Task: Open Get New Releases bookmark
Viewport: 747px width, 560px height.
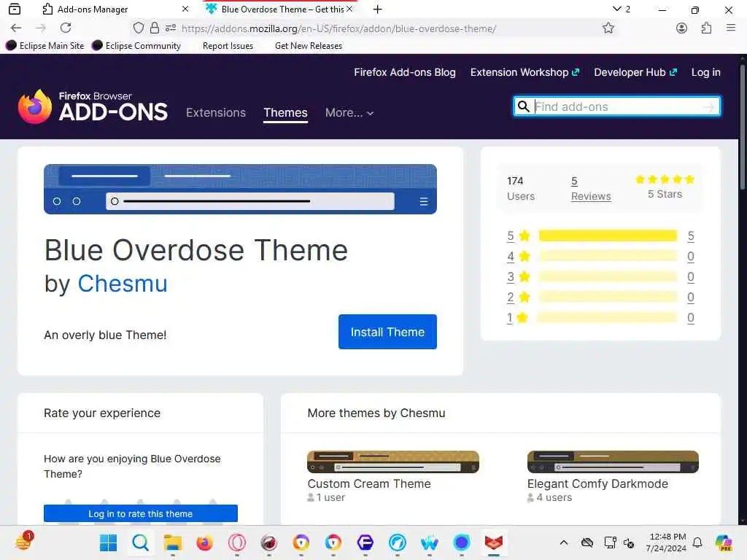Action: 309,46
